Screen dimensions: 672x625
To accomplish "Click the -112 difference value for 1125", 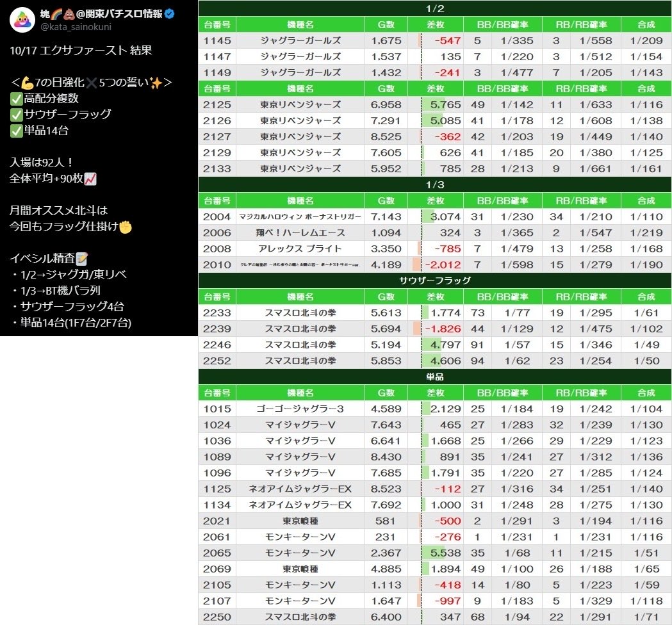I will (447, 489).
